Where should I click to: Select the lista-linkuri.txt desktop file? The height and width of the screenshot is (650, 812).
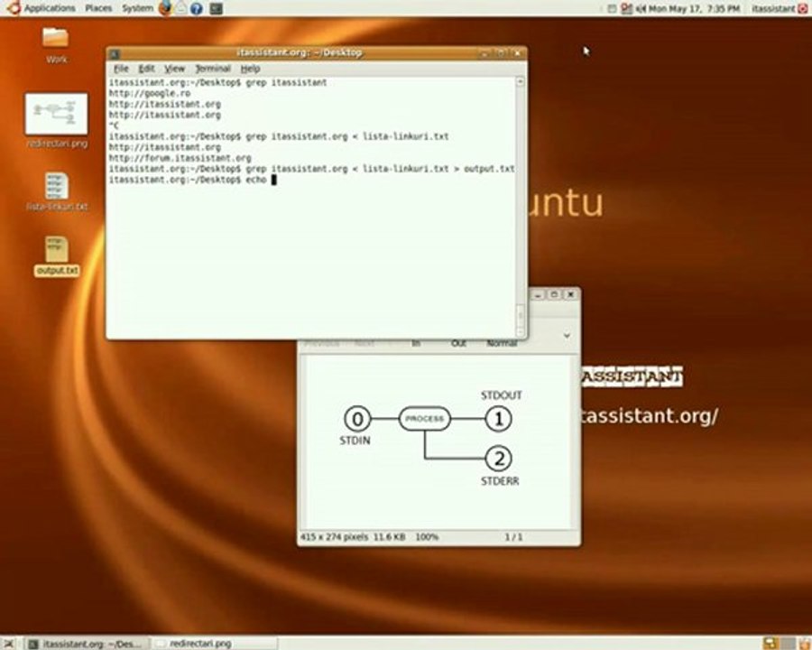(57, 191)
